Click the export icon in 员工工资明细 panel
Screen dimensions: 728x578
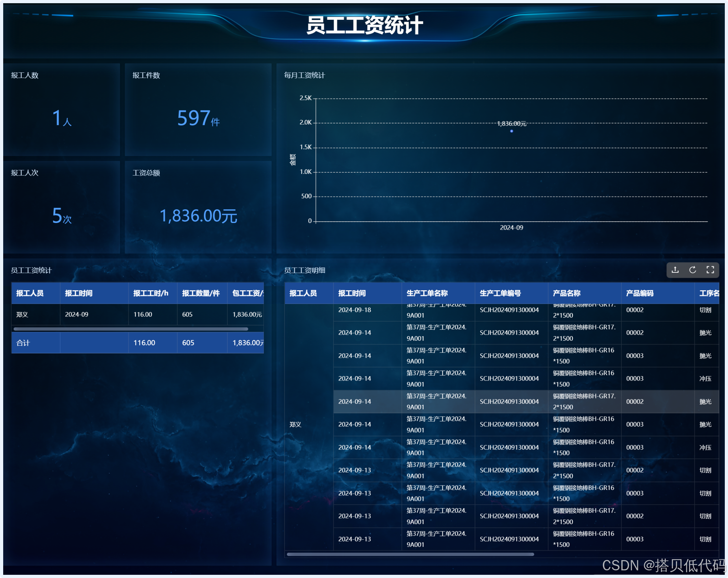tap(675, 270)
